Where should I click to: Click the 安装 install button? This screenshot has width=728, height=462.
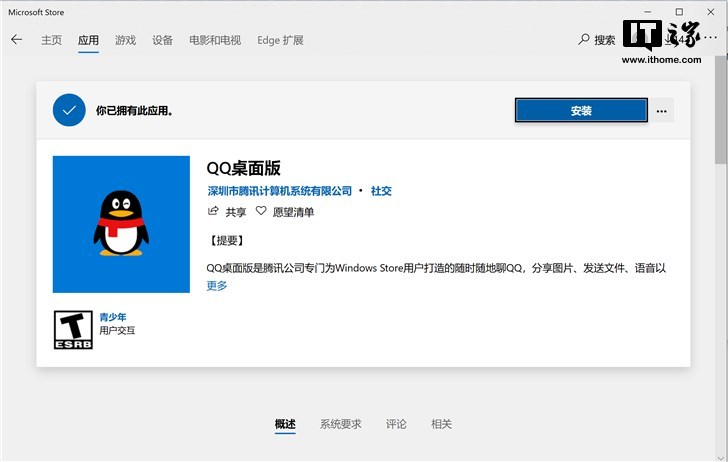(x=581, y=111)
